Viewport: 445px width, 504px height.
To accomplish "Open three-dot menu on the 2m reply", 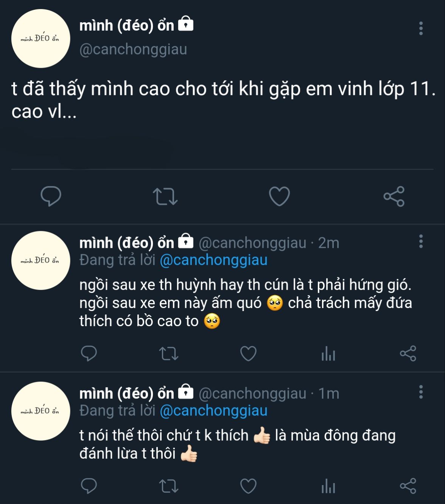I will point(421,241).
